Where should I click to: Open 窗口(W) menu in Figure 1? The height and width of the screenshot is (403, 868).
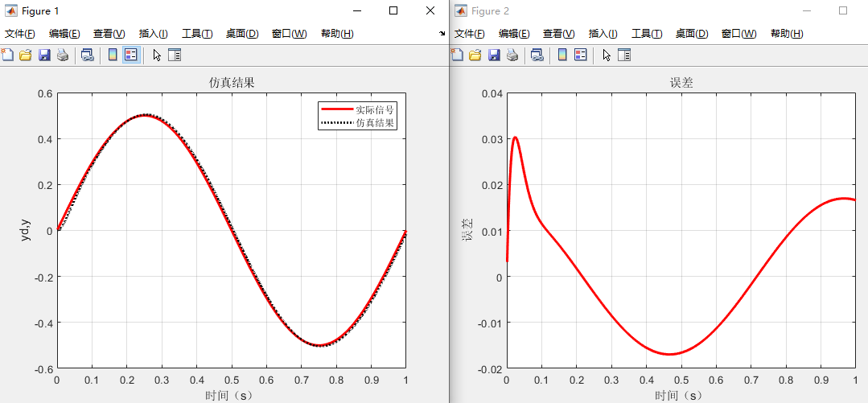click(x=289, y=34)
